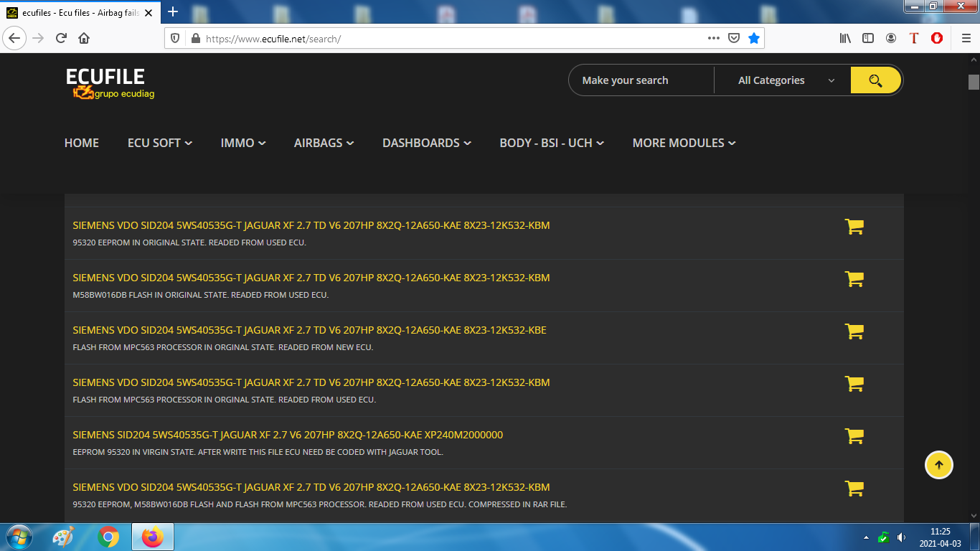The height and width of the screenshot is (551, 980).
Task: Add the KBE MPC563 flash file to cart
Action: (x=854, y=331)
